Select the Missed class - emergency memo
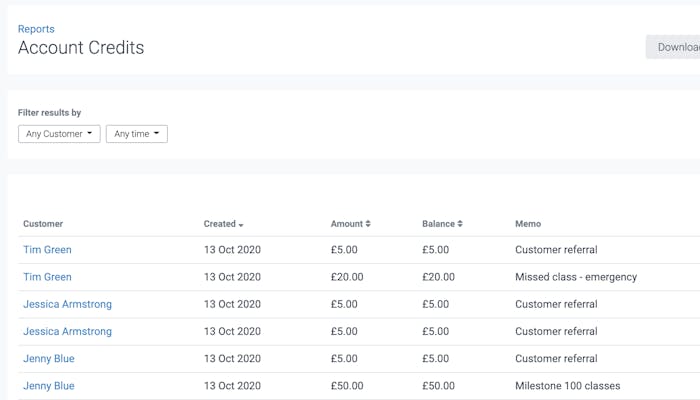700x400 pixels. coord(575,277)
